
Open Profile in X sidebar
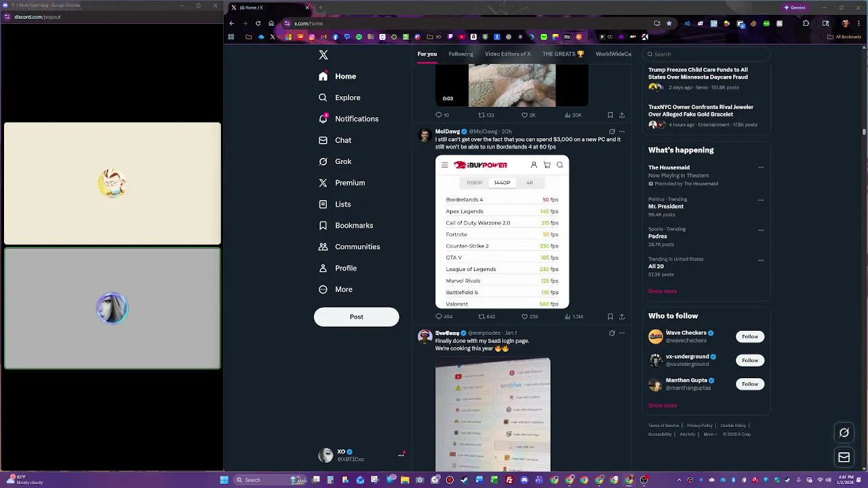(338, 268)
